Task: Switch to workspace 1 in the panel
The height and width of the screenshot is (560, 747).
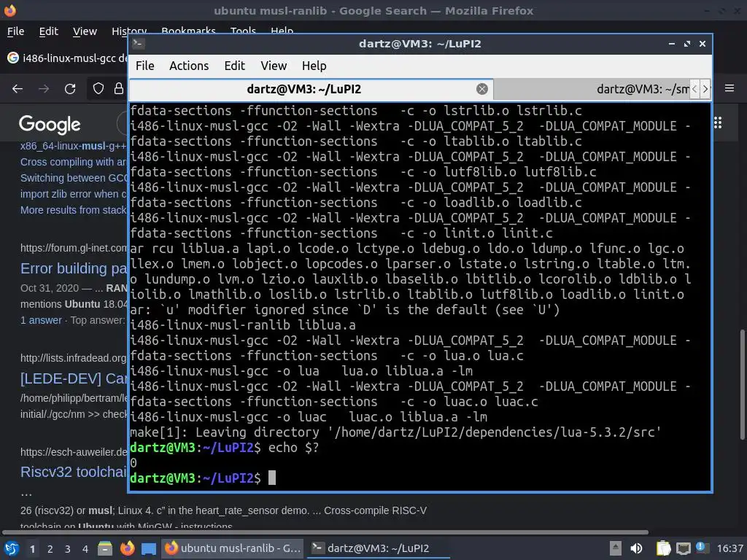Action: [32, 549]
